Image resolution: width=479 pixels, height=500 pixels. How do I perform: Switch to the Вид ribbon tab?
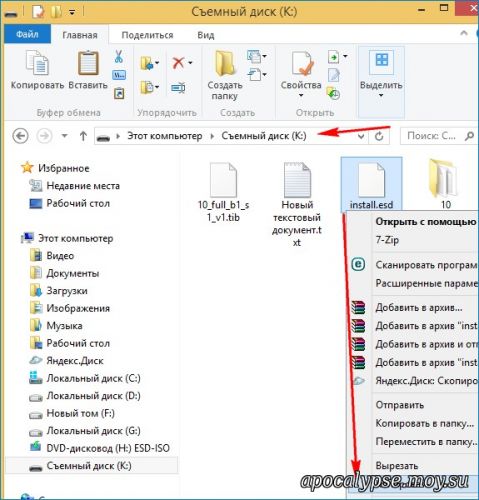206,35
